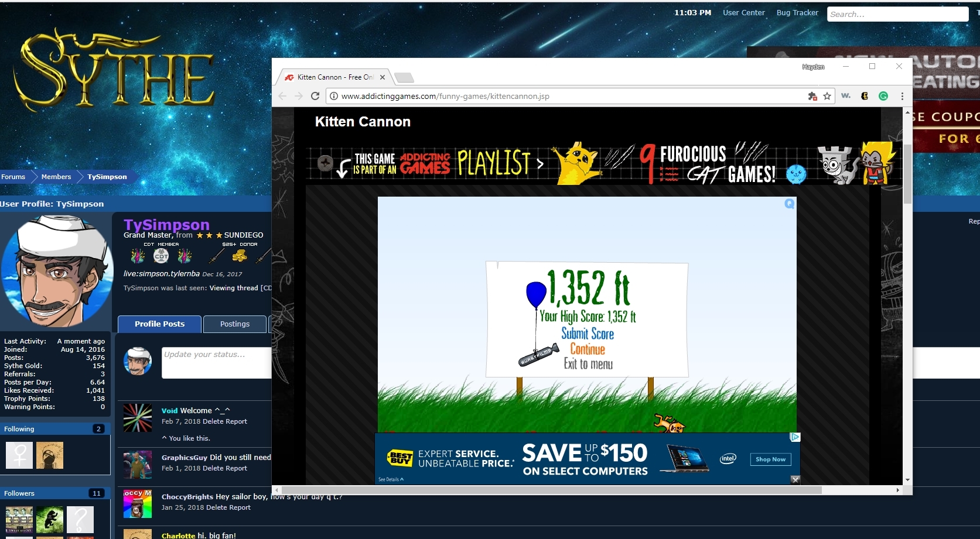Click the sword badge left of donor icon

click(217, 256)
